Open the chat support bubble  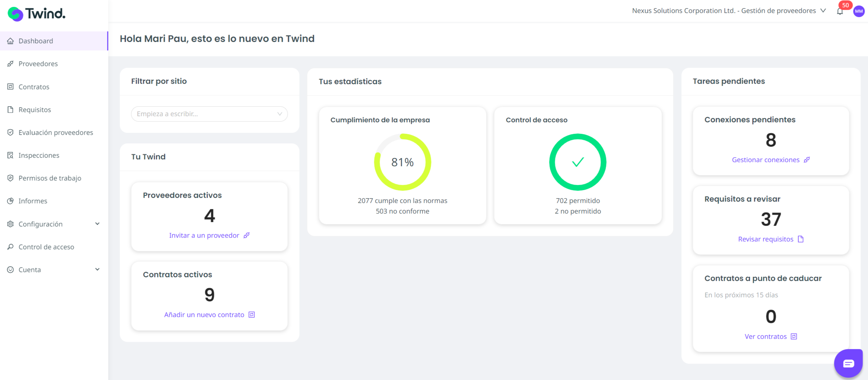coord(848,363)
